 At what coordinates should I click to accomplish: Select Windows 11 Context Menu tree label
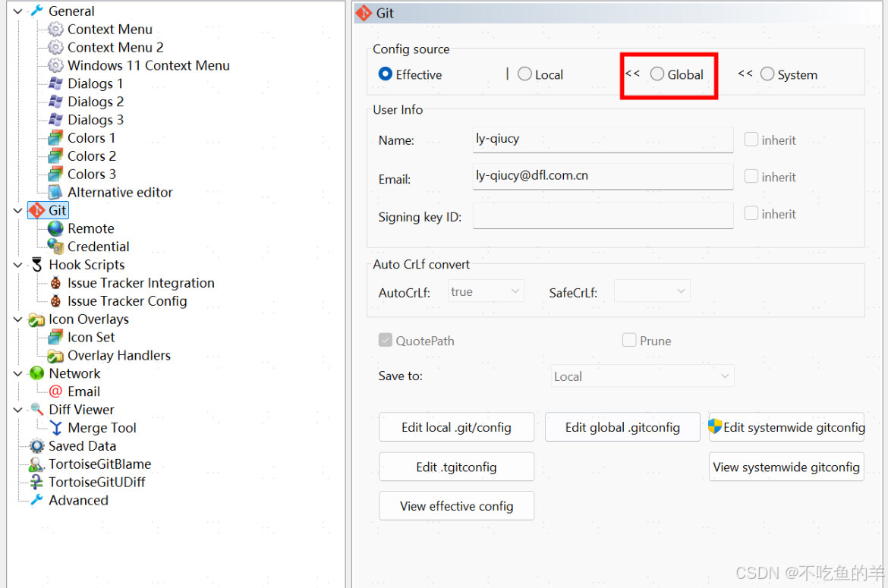(x=148, y=65)
